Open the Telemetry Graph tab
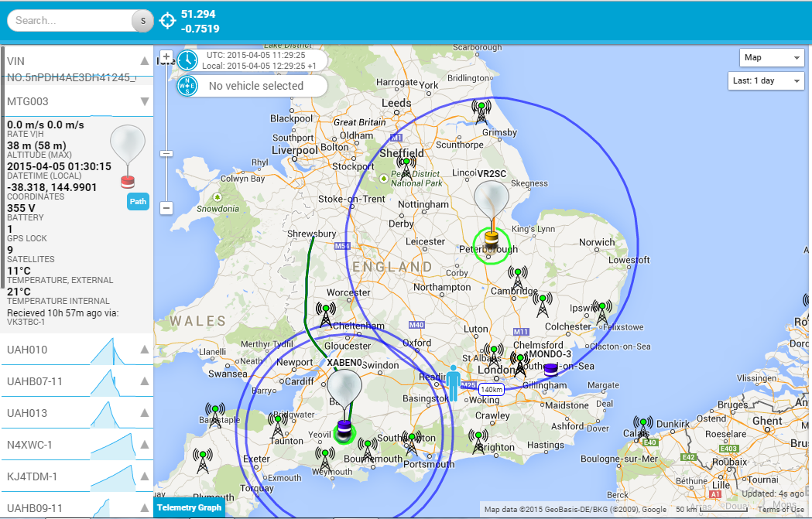The width and height of the screenshot is (812, 519). [189, 507]
